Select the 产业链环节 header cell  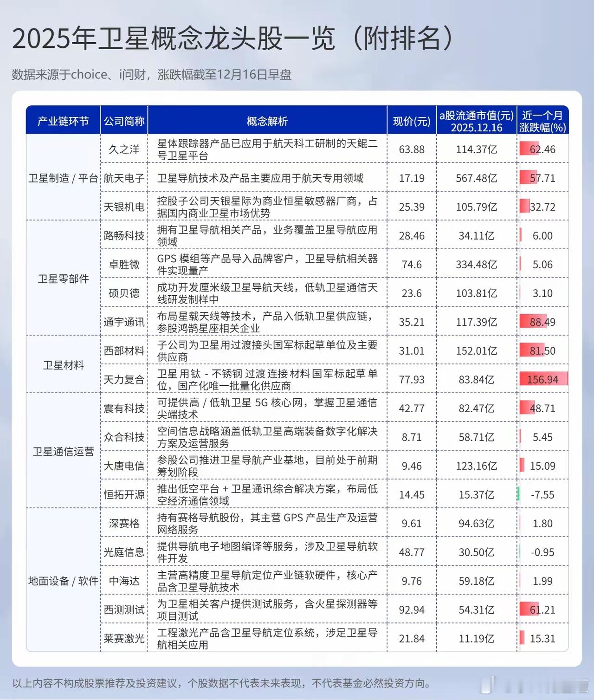[x=64, y=120]
